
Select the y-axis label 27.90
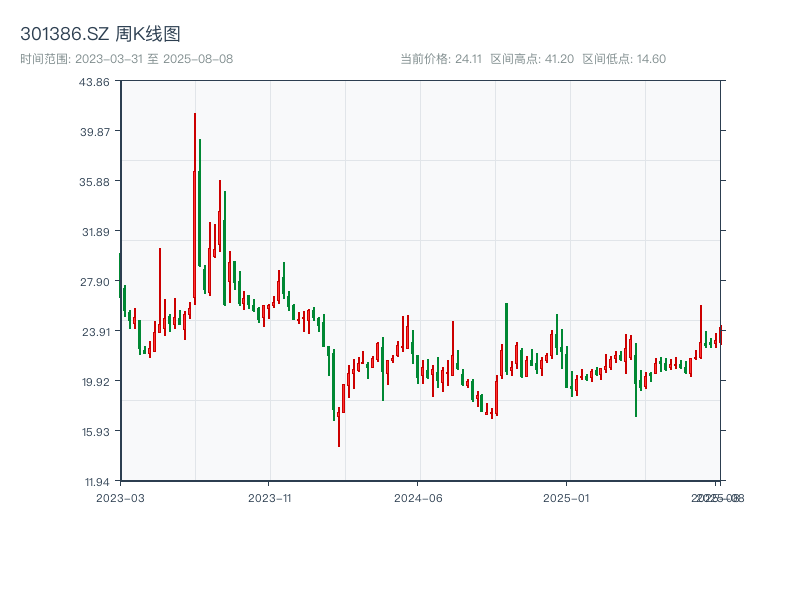click(x=95, y=282)
